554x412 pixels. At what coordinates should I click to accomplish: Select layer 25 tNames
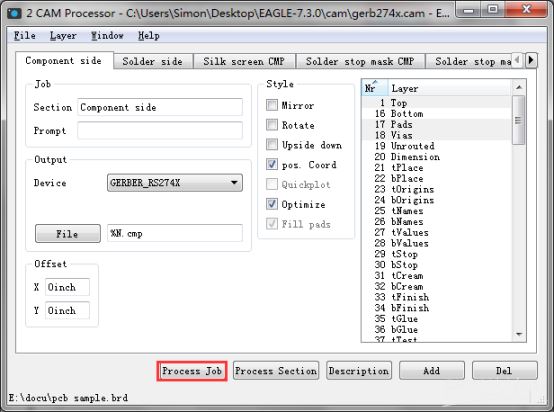tap(437, 211)
